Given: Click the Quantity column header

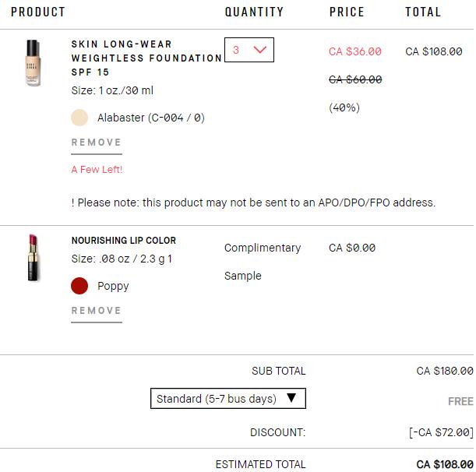Looking at the screenshot, I should coord(254,12).
